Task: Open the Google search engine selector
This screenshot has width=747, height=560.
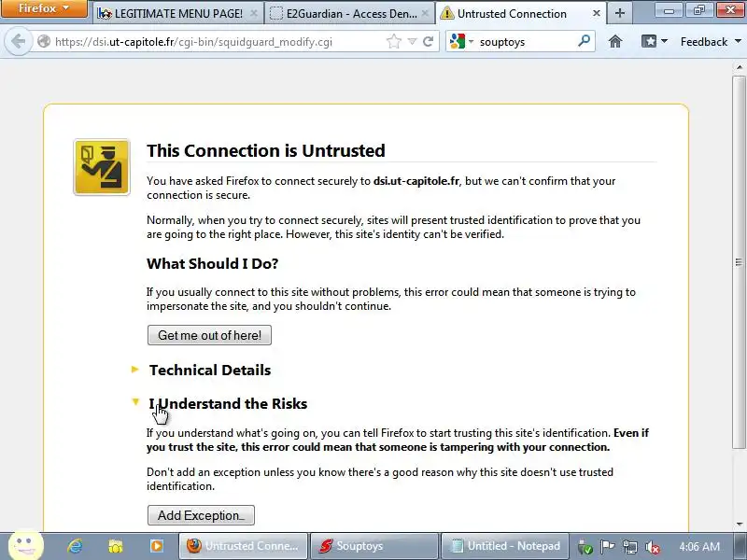Action: click(x=460, y=41)
